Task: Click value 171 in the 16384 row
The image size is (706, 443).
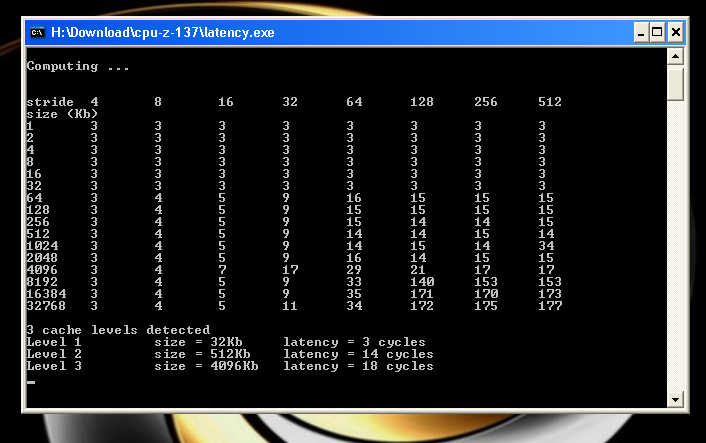Action: tap(422, 294)
